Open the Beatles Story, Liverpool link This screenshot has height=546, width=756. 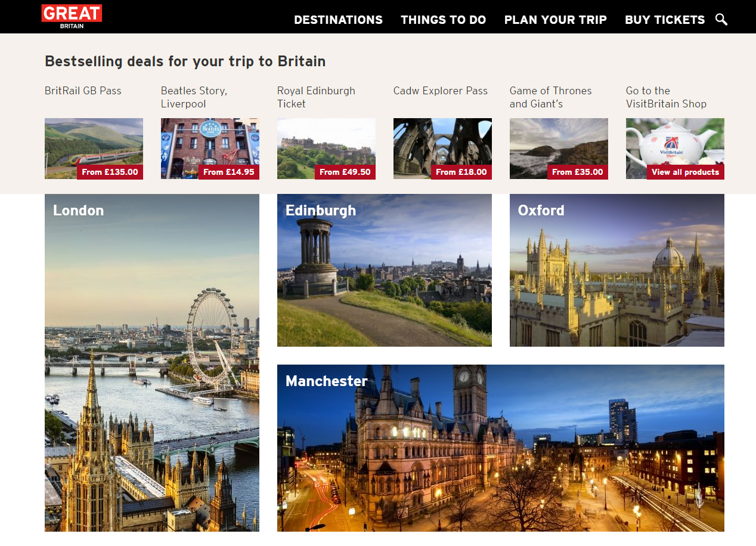tap(194, 97)
